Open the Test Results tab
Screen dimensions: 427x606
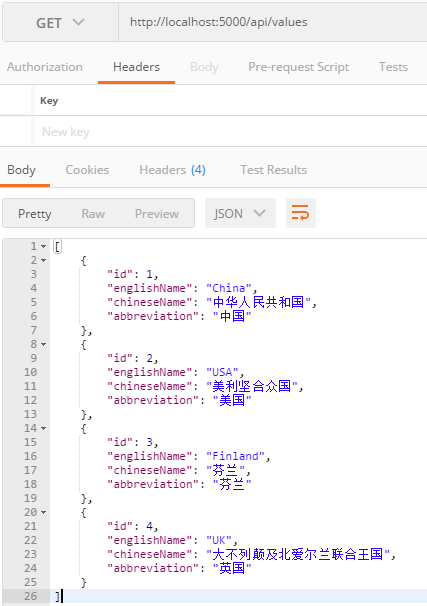click(x=274, y=170)
